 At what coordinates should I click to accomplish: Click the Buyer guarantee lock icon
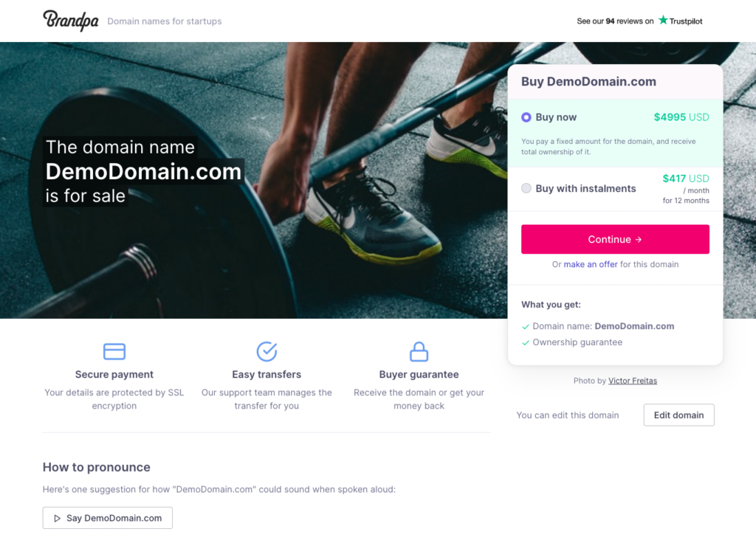(x=419, y=352)
